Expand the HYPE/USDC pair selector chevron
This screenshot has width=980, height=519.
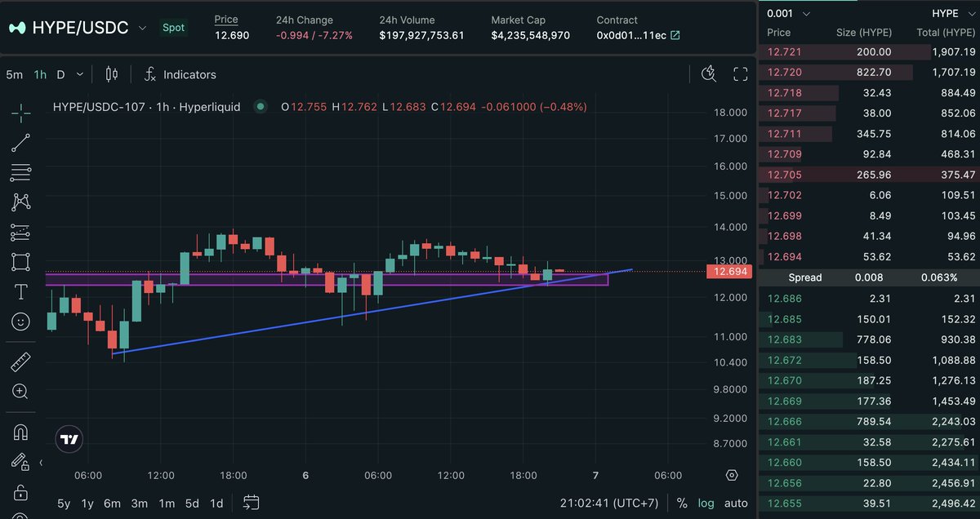[143, 28]
